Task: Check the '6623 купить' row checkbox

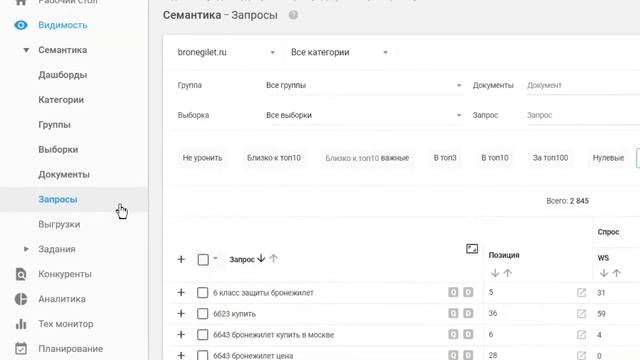Action: point(202,313)
